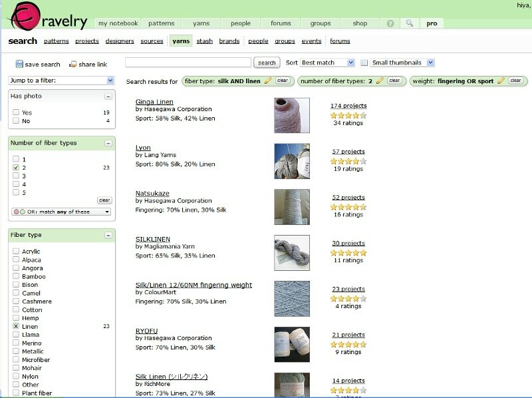Click the Ravelry logo
Screen dimensions: 532x398
pos(47,16)
